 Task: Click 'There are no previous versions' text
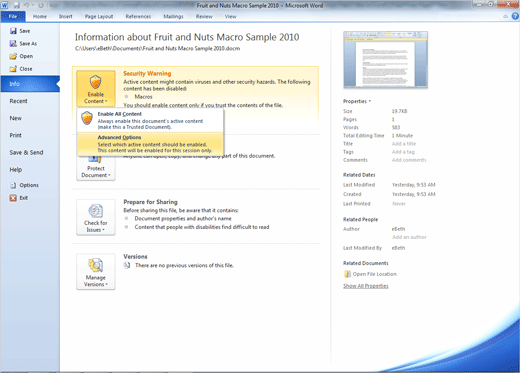tap(184, 266)
